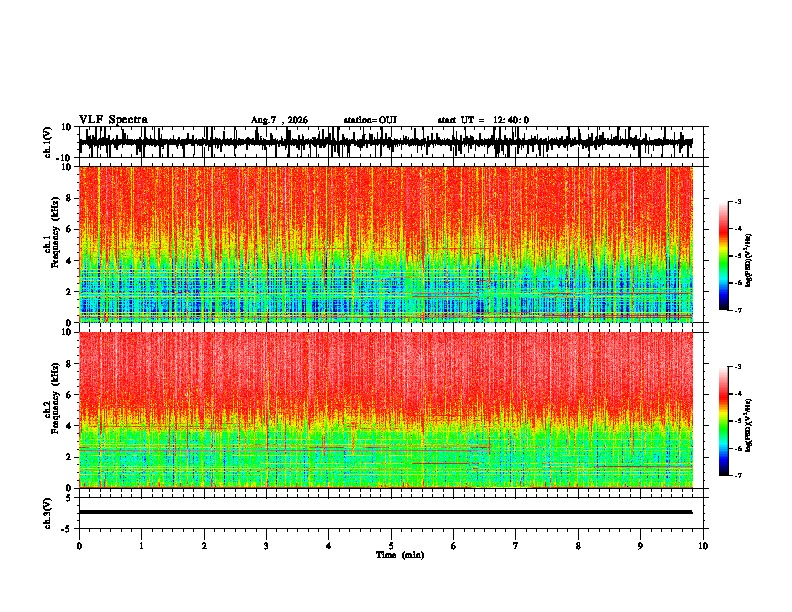The height and width of the screenshot is (612, 792).
Task: Click time axis tick label '0'
Action: (79, 546)
